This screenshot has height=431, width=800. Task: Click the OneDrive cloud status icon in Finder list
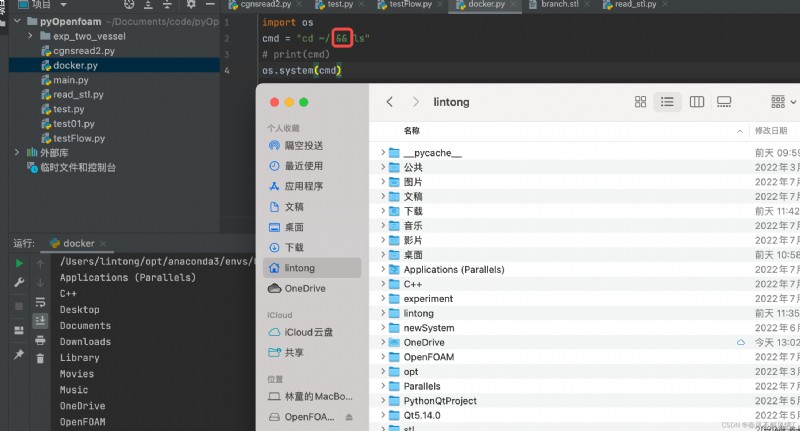(740, 342)
